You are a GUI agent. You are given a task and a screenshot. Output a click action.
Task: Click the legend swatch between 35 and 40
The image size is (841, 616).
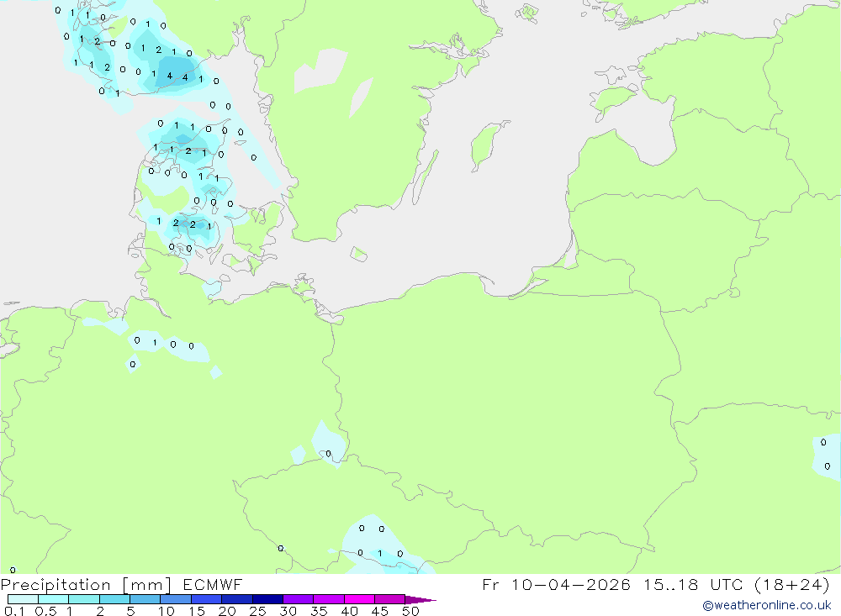pos(329,599)
